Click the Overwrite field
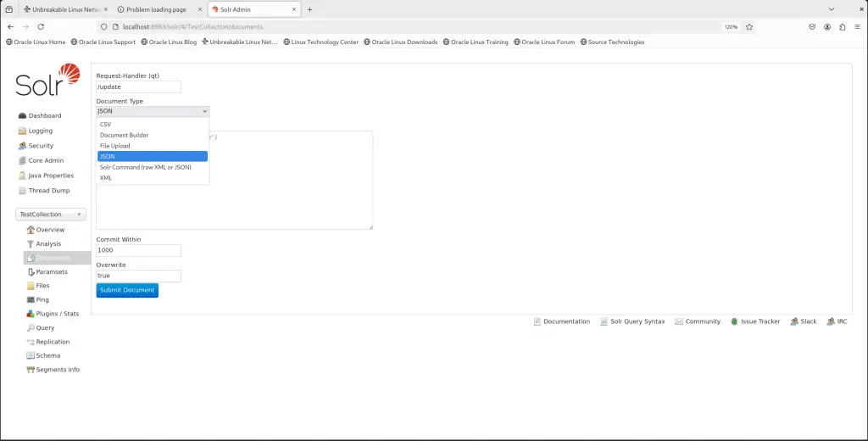The width and height of the screenshot is (868, 441). [x=138, y=276]
